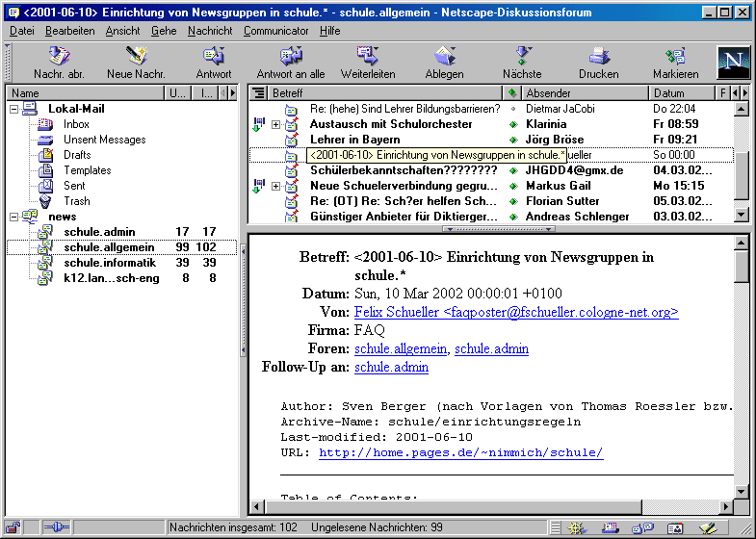Compose with the Neue Nachr. toolbar button
This screenshot has height=539, width=756.
click(x=136, y=62)
